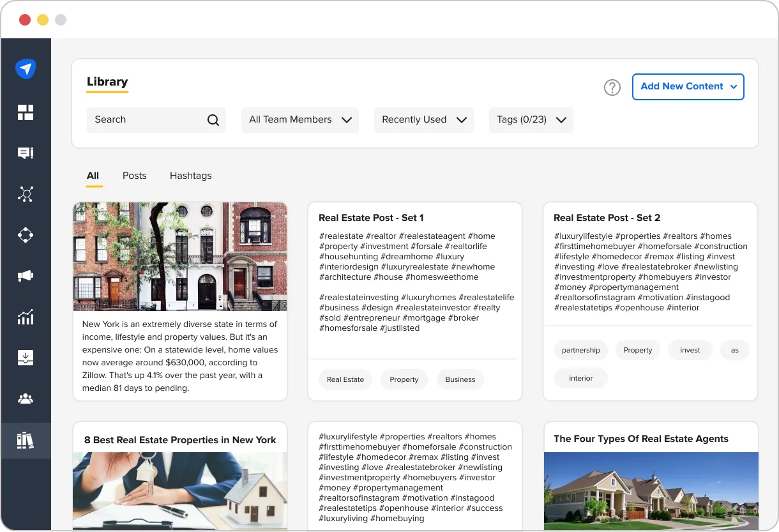The height and width of the screenshot is (532, 779).
Task: Click the megaphone campaigns sidebar icon
Action: [26, 276]
